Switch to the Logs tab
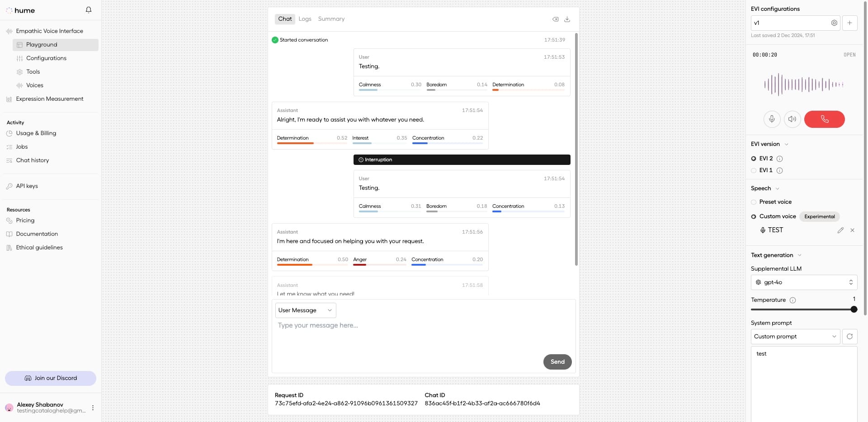Viewport: 868px width, 422px height. [305, 19]
